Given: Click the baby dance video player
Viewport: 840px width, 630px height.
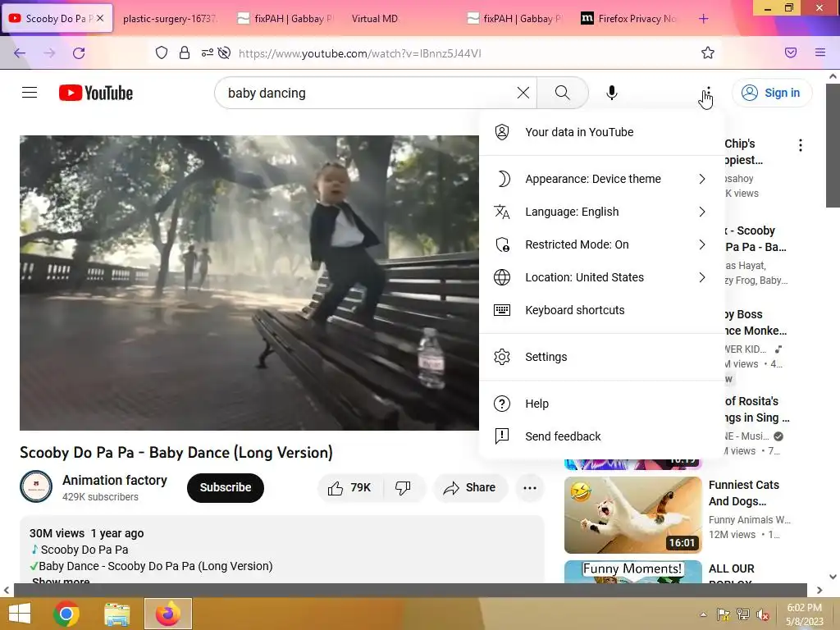Looking at the screenshot, I should point(249,282).
